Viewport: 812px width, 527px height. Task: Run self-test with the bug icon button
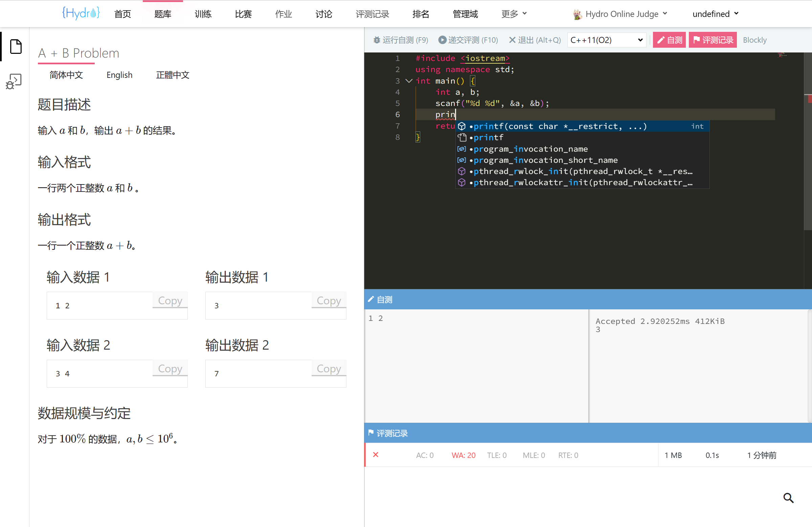tap(401, 40)
